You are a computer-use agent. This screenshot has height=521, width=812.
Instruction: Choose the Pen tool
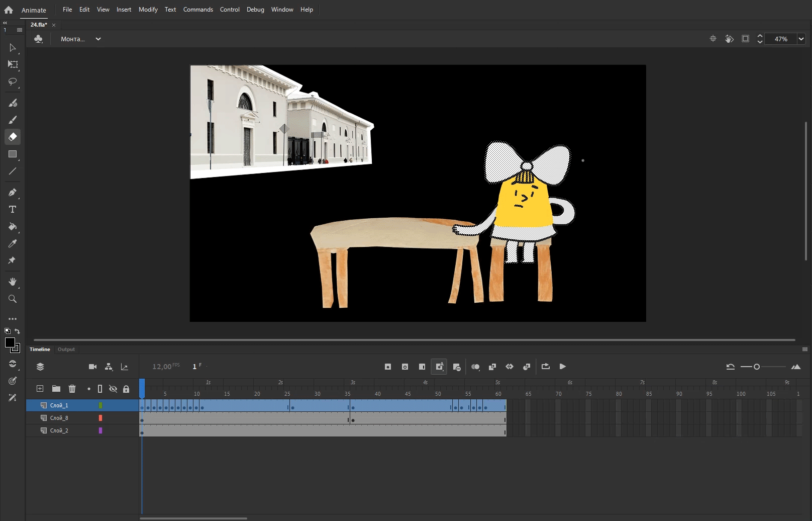(13, 192)
